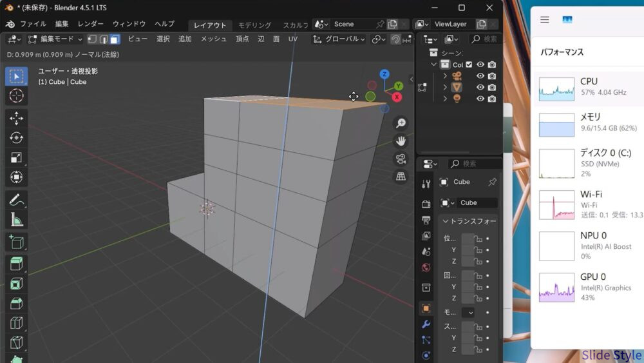Uncheck the Collection exclude checkbox in outliner

tap(469, 64)
